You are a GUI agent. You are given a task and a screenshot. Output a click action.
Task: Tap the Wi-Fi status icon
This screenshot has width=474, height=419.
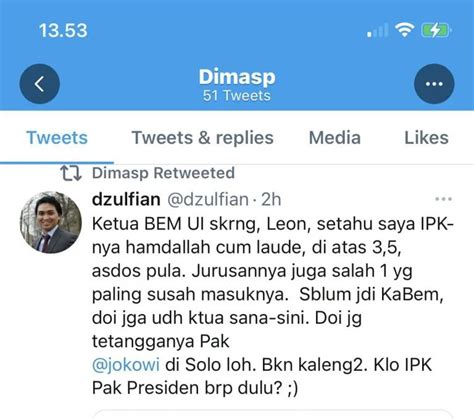405,30
